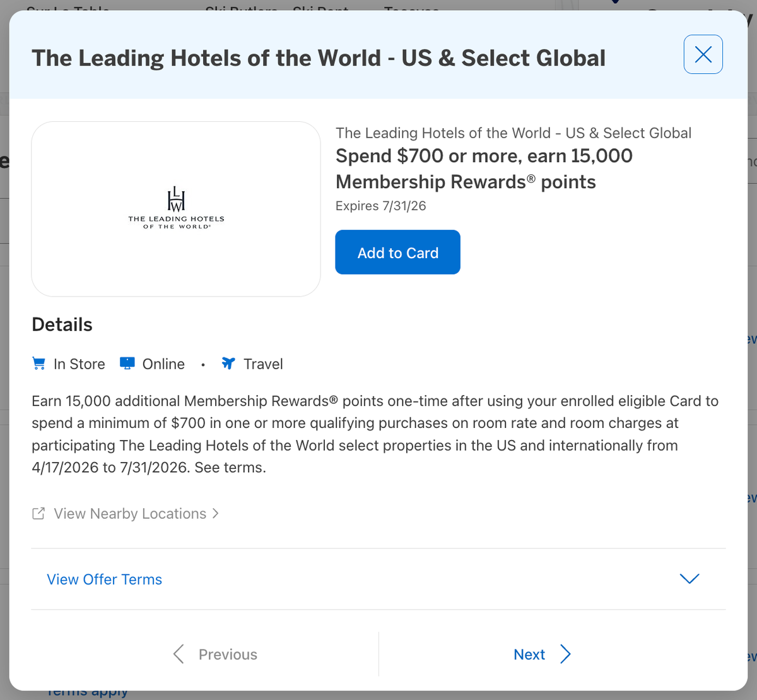
Task: Open the offer terms using the chevron on the right
Action: click(690, 578)
